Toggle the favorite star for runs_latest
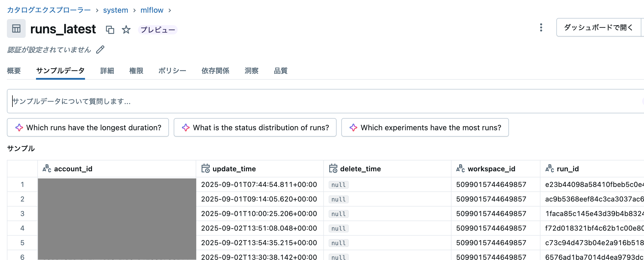Image resolution: width=644 pixels, height=260 pixels. [126, 30]
